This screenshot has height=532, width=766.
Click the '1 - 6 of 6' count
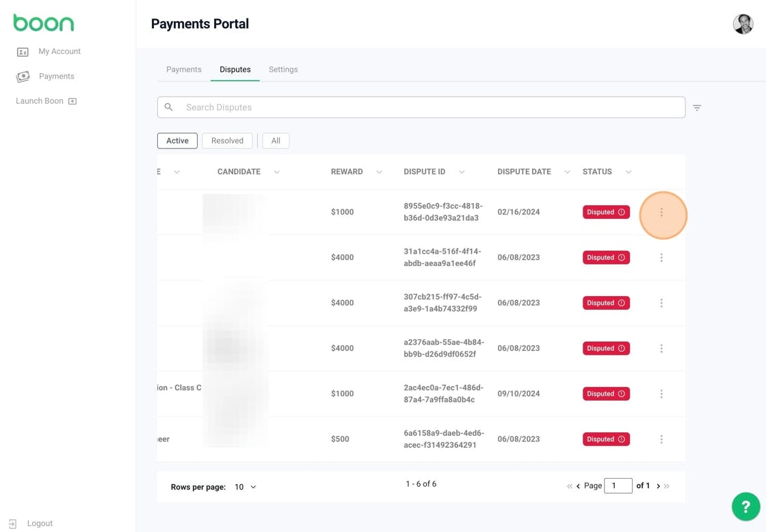pos(421,483)
